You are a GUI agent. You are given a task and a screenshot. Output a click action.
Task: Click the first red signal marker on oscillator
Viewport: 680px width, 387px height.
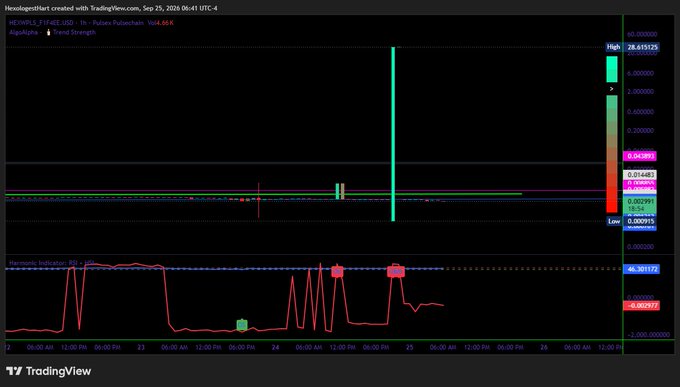337,272
